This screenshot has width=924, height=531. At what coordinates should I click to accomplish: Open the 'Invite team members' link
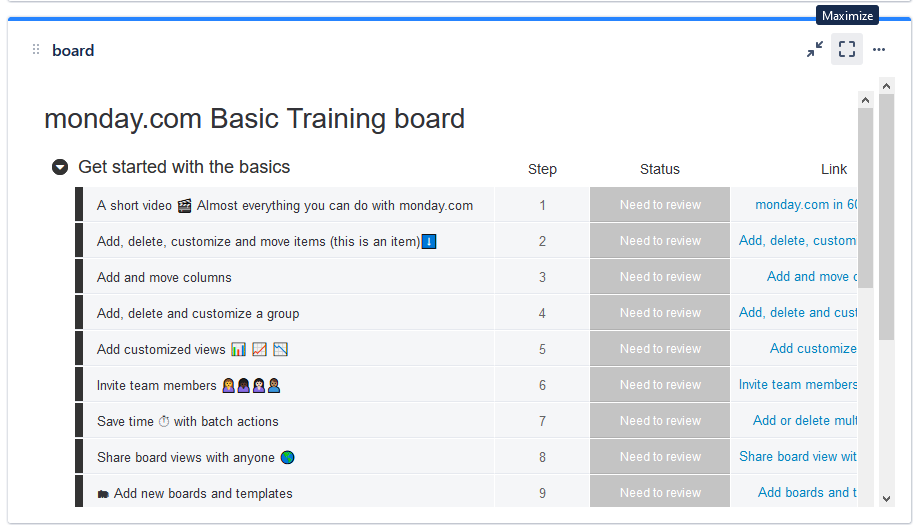pyautogui.click(x=798, y=384)
